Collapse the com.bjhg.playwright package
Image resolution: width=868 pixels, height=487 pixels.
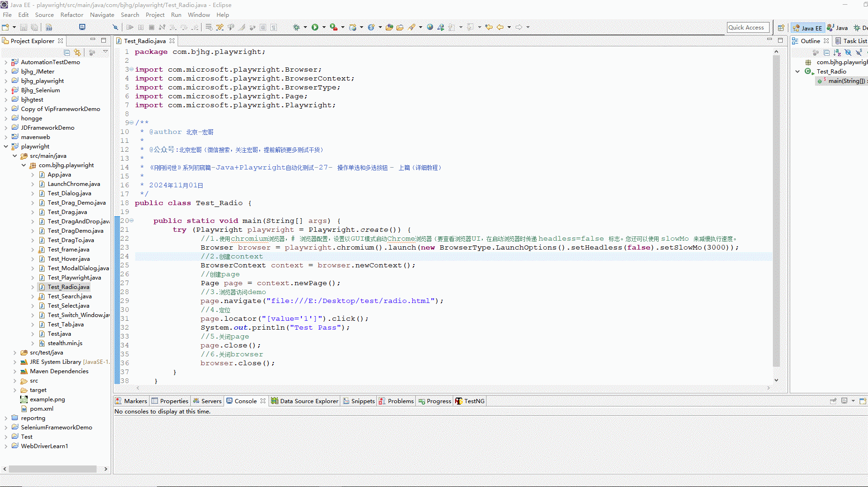tap(23, 165)
